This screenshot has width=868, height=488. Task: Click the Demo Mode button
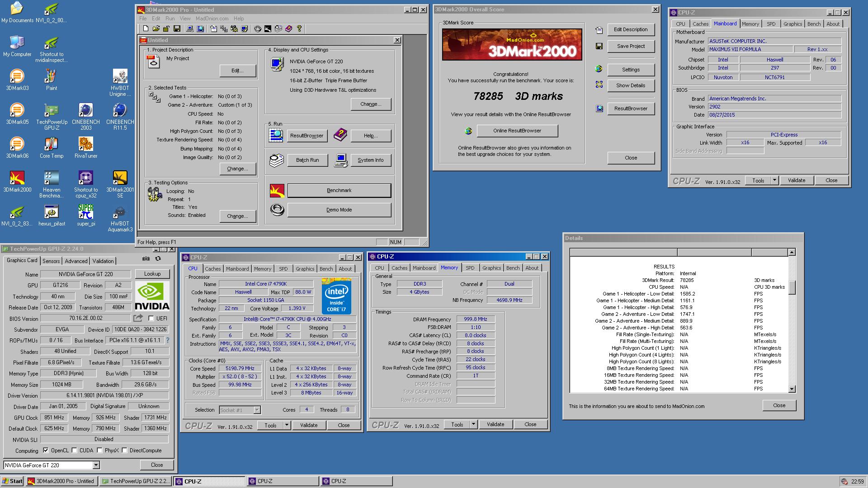(339, 210)
